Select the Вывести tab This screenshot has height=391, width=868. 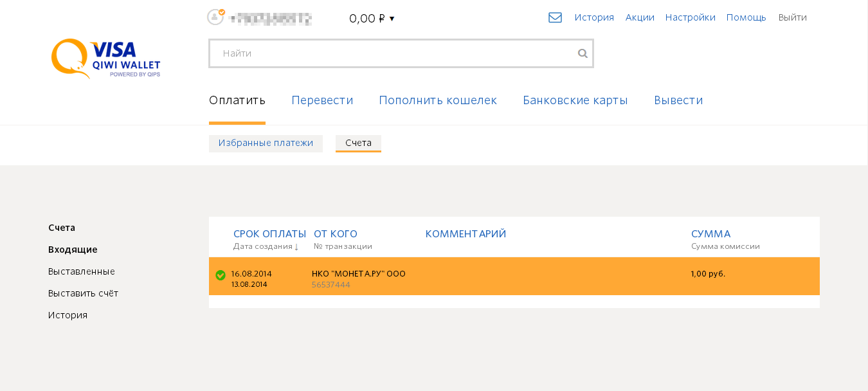678,100
